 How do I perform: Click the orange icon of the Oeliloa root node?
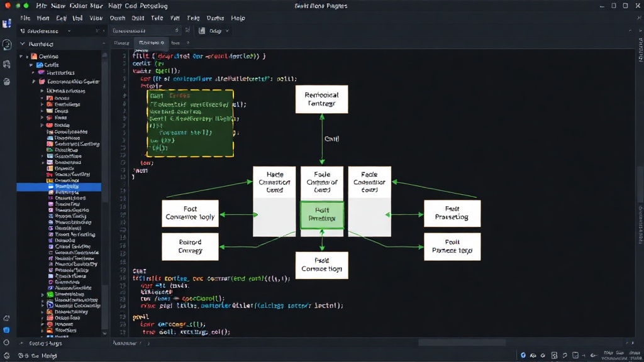tap(34, 56)
